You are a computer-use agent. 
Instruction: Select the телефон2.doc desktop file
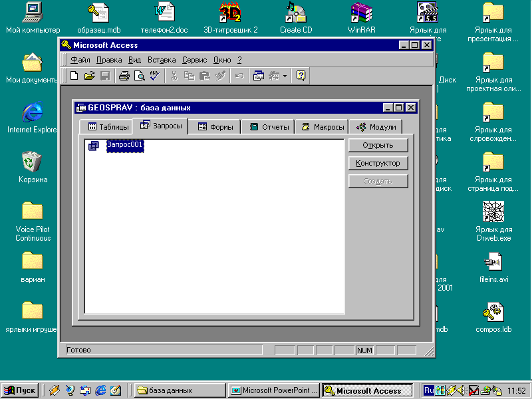coord(164,18)
